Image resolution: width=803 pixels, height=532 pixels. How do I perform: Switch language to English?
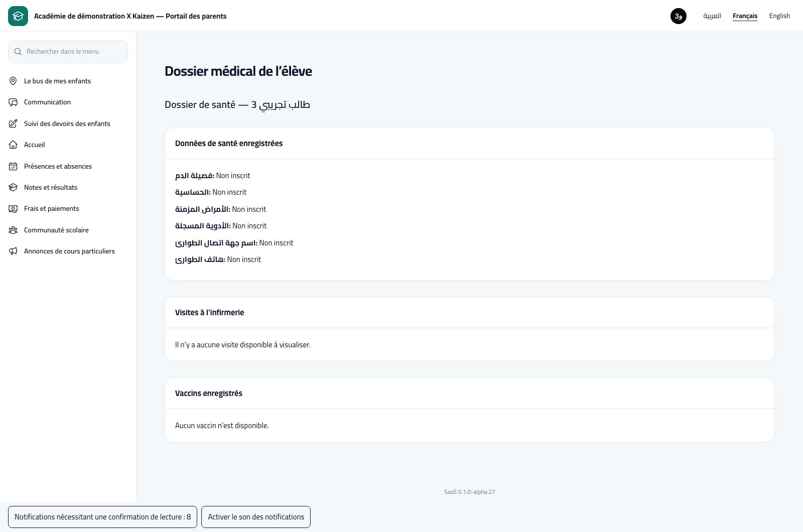click(x=779, y=16)
